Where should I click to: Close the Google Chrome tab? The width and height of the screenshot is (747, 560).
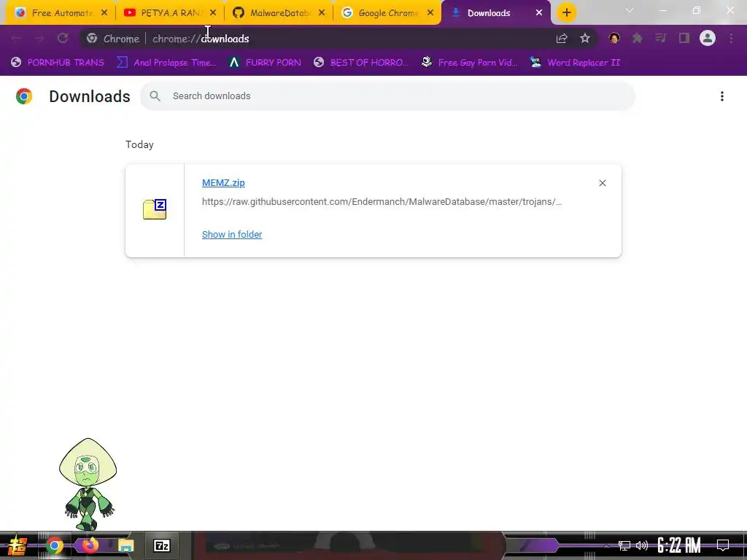[430, 13]
